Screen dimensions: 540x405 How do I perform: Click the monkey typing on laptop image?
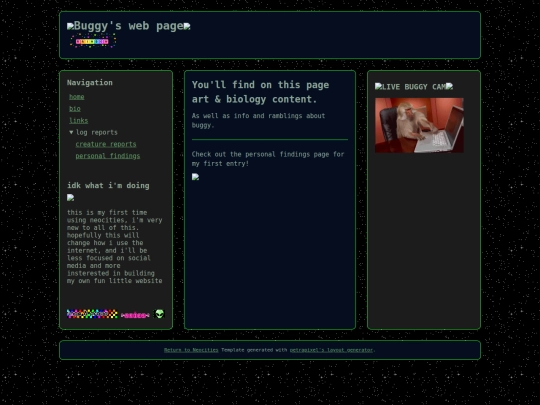point(419,125)
